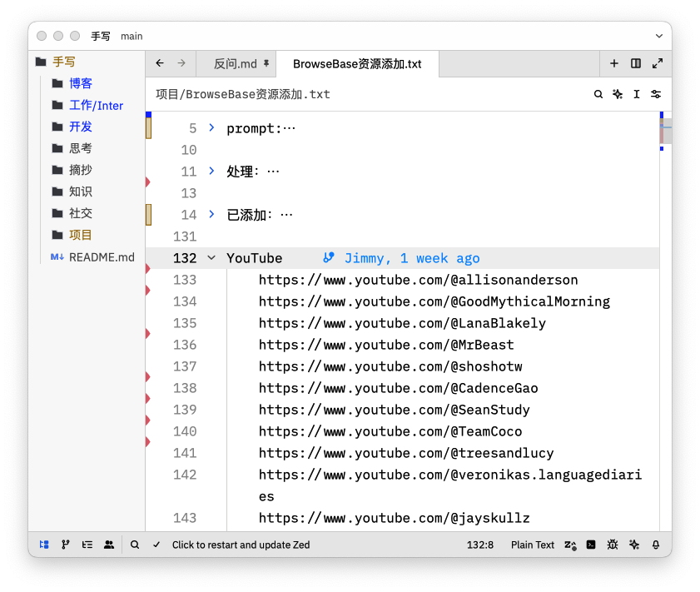This screenshot has width=700, height=592.
Task: Open buffer search magnifier in editor toolbar
Action: click(598, 94)
